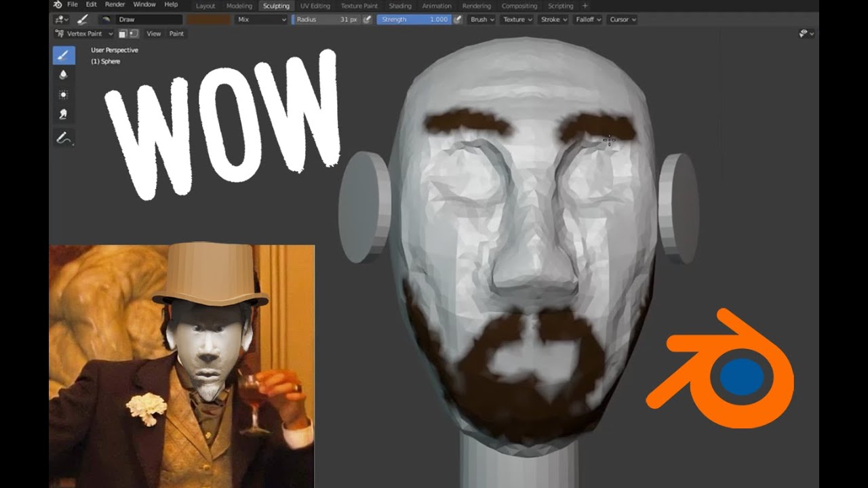Toggle pressure sensitivity for Strength
The height and width of the screenshot is (488, 868).
pos(458,20)
